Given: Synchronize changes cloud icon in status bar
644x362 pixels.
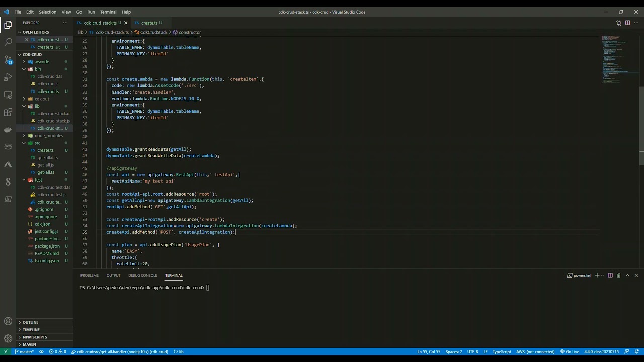Looking at the screenshot, I should click(41, 352).
